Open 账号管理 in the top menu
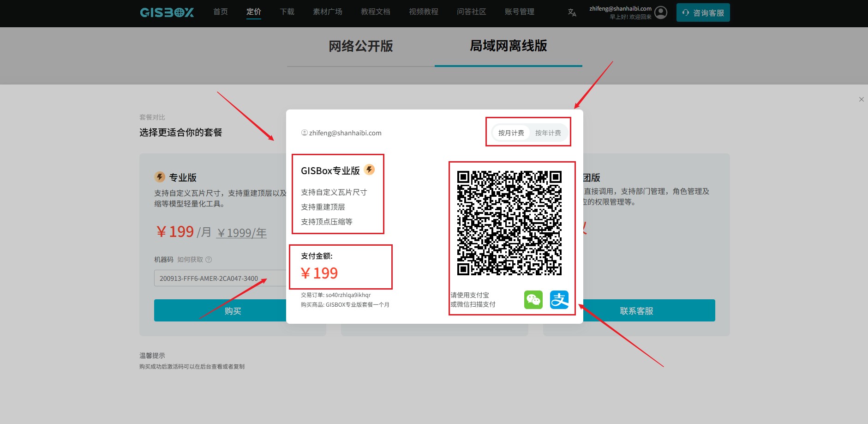 [x=520, y=12]
